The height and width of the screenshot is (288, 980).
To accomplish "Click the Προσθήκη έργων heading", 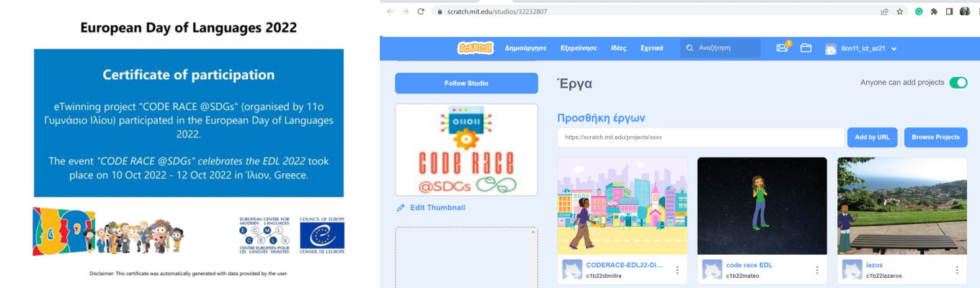I will tap(601, 118).
